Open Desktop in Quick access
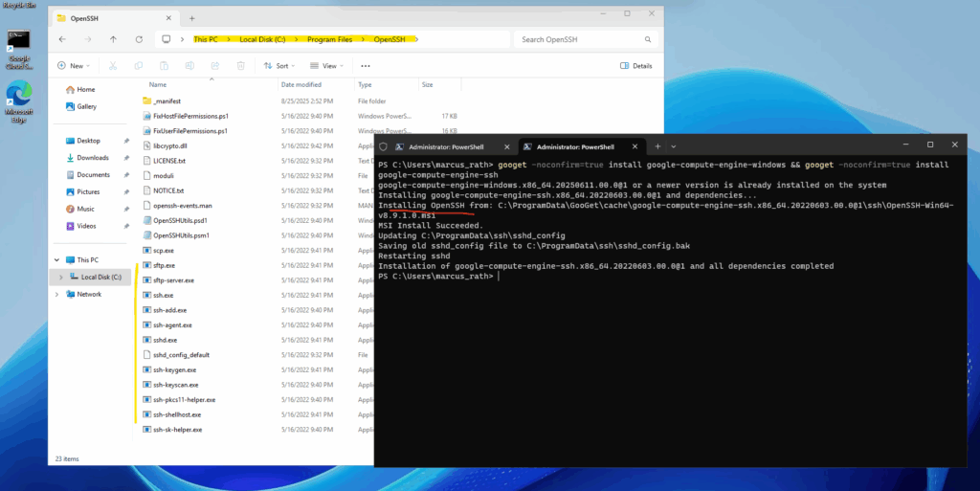The height and width of the screenshot is (491, 980). coord(82,141)
